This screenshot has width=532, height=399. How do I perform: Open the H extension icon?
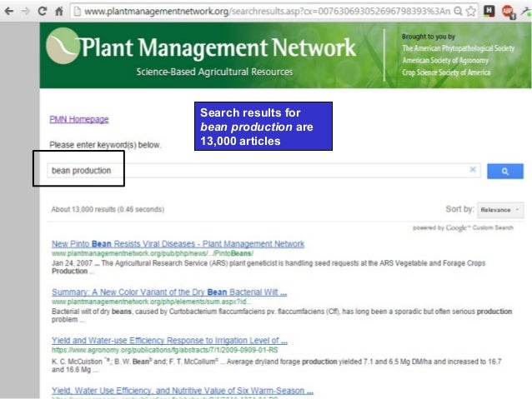pos(489,11)
